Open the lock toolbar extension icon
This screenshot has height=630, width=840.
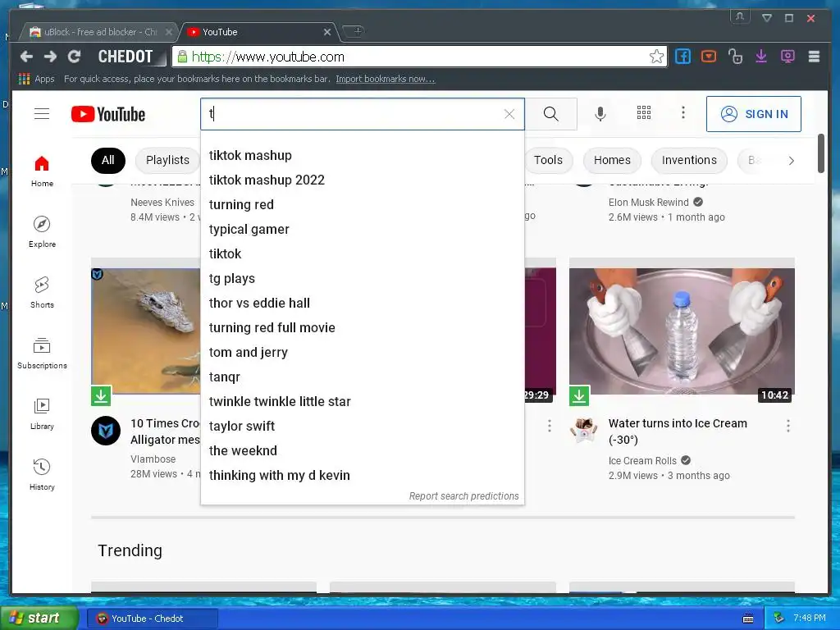735,57
